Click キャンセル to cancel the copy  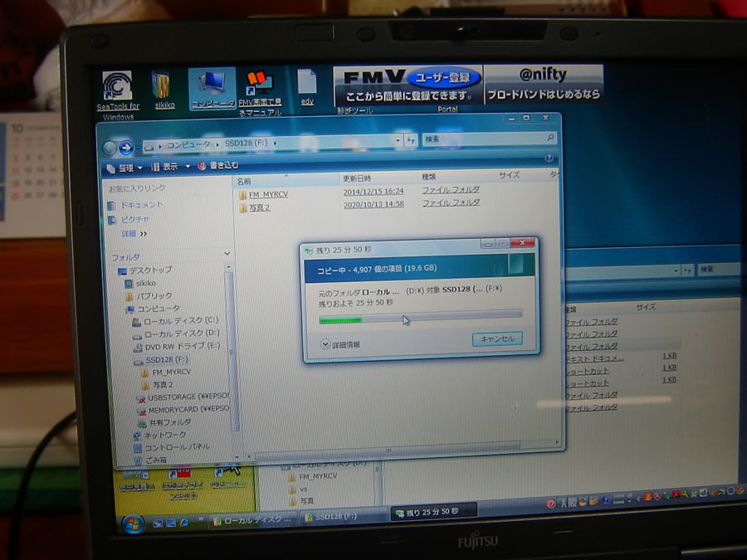pyautogui.click(x=497, y=338)
